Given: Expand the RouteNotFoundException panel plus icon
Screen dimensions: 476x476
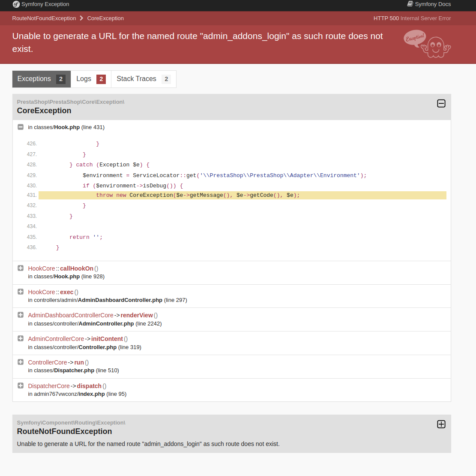Looking at the screenshot, I should pyautogui.click(x=441, y=424).
